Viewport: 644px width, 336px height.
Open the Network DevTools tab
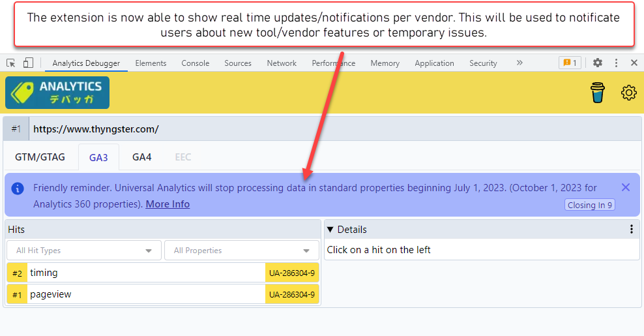coord(282,63)
